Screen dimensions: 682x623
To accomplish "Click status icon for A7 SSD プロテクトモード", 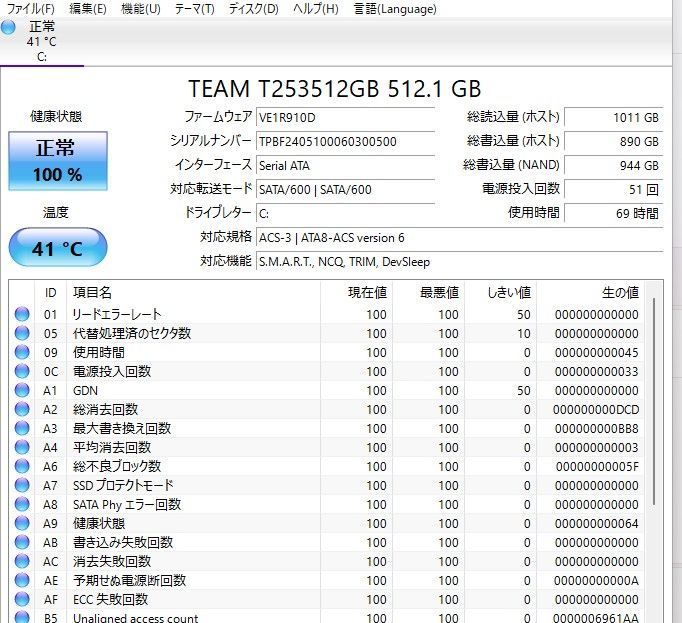I will [22, 486].
